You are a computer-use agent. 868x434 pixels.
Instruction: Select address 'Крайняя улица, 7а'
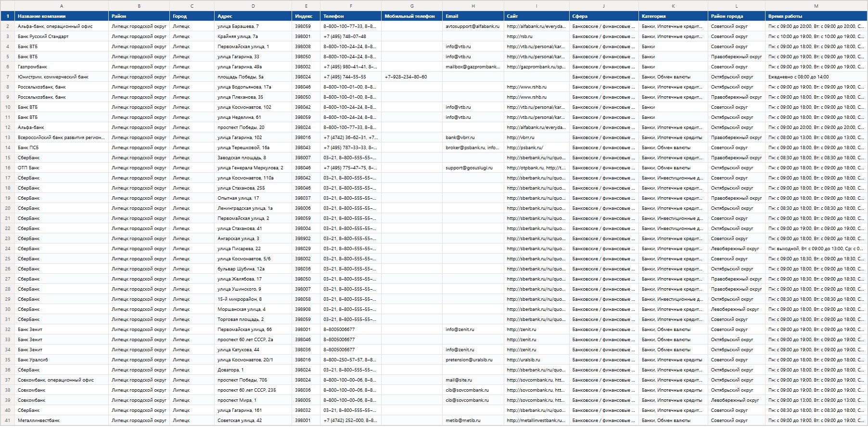pos(253,37)
